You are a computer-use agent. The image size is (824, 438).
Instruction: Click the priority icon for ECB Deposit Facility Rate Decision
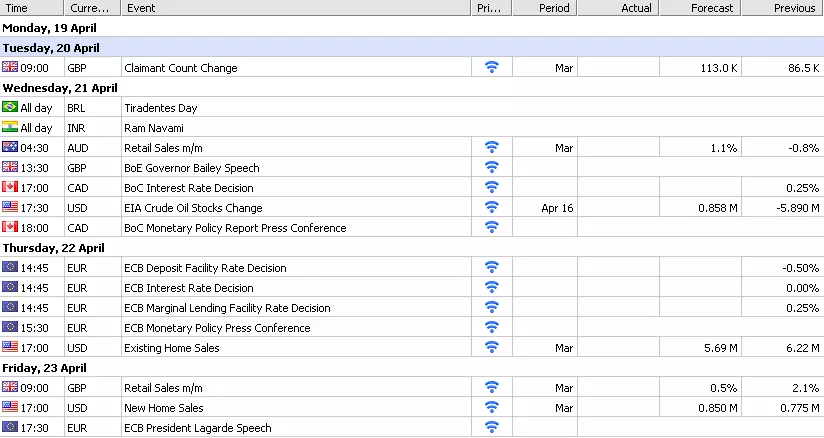[x=491, y=267]
